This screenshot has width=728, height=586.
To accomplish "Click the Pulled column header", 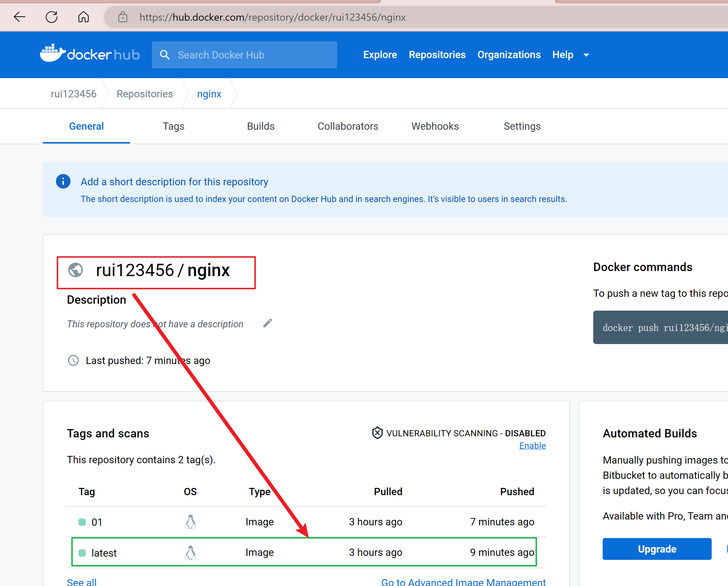I will point(388,492).
